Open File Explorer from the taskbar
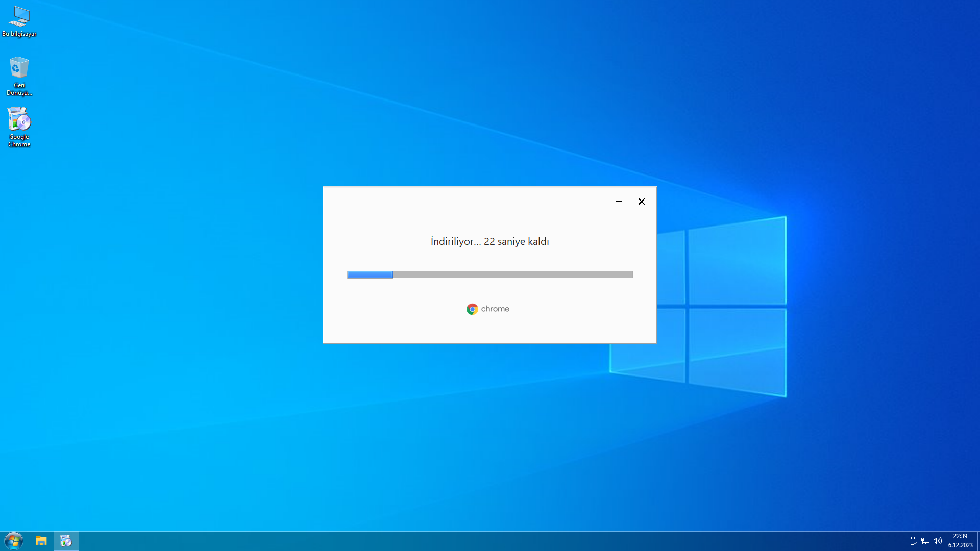 coord(41,541)
